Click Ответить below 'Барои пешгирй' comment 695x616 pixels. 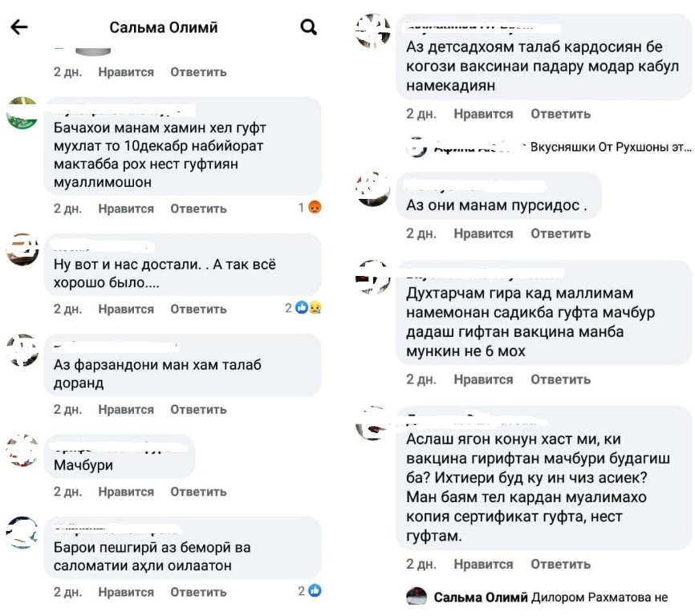[198, 592]
